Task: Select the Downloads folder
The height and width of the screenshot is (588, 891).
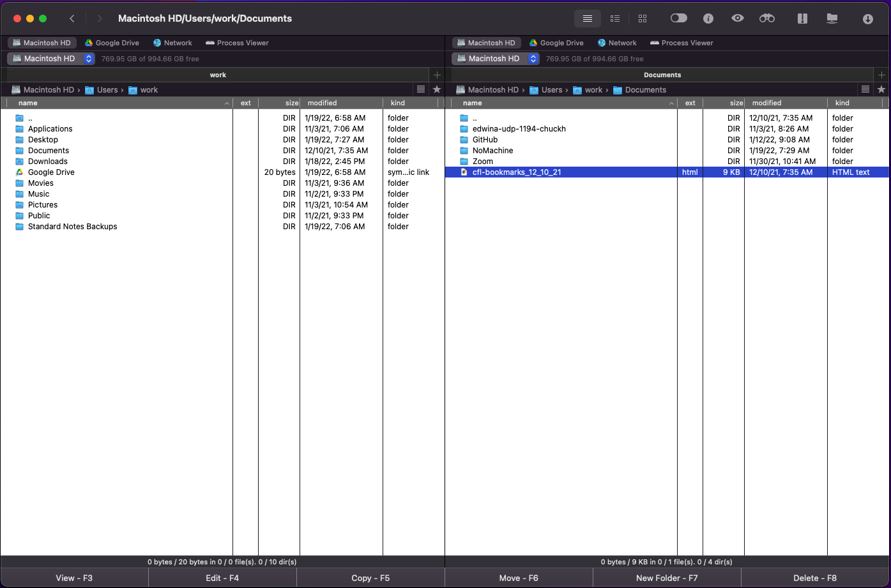Action: click(x=222, y=162)
